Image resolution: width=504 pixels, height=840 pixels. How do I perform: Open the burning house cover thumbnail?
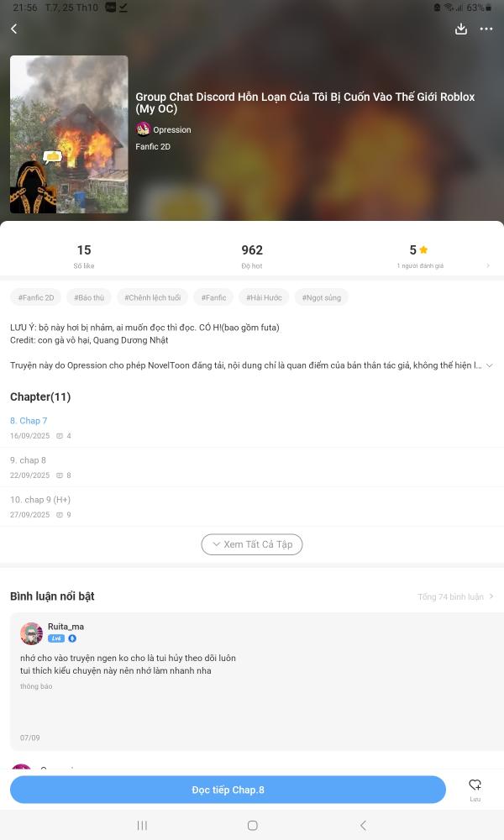pos(69,134)
